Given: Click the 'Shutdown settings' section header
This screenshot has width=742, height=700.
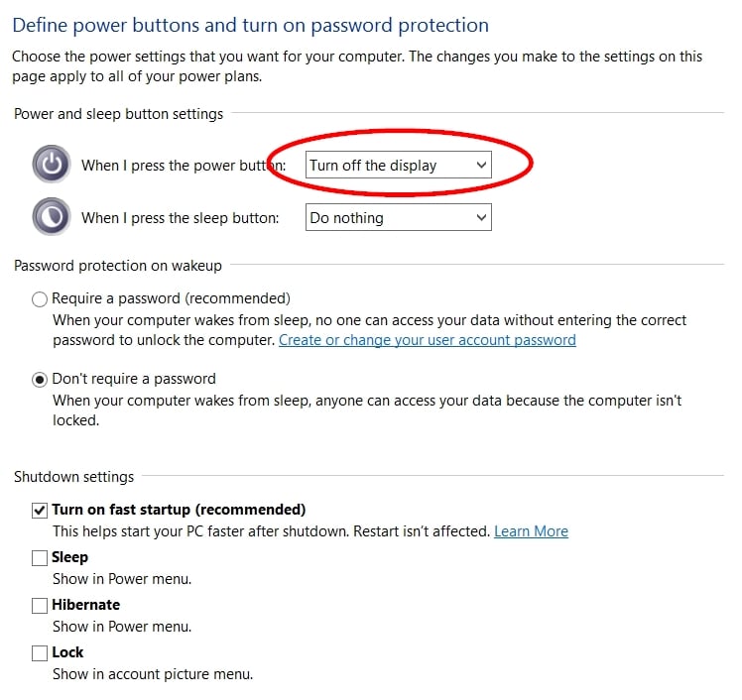Looking at the screenshot, I should (73, 477).
